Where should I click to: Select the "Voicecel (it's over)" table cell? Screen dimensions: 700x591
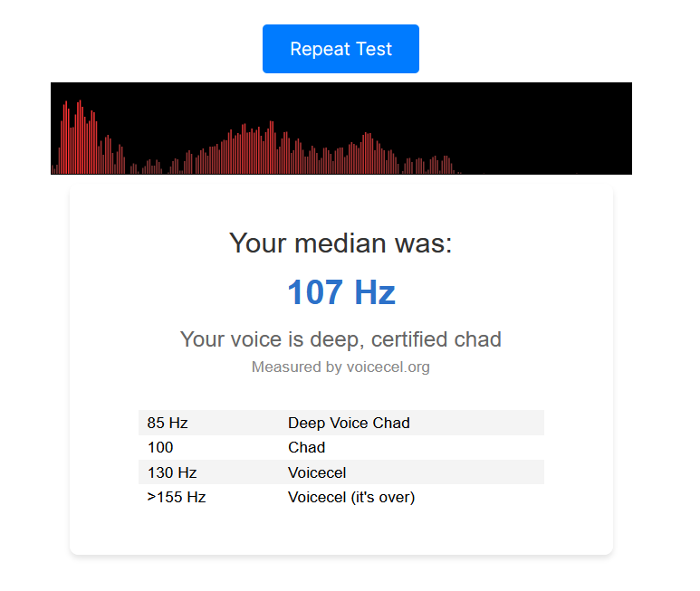click(x=351, y=497)
